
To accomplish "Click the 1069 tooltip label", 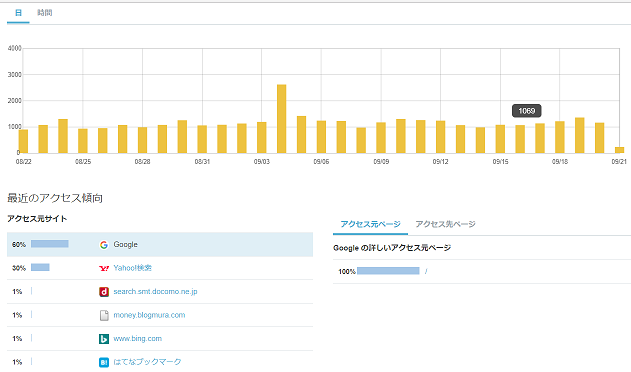I will (526, 111).
